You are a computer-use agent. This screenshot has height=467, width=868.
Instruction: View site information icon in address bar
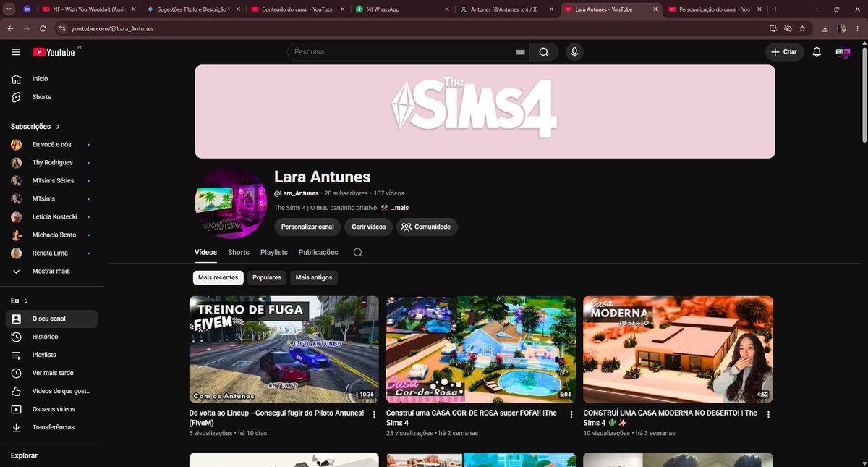pyautogui.click(x=62, y=28)
